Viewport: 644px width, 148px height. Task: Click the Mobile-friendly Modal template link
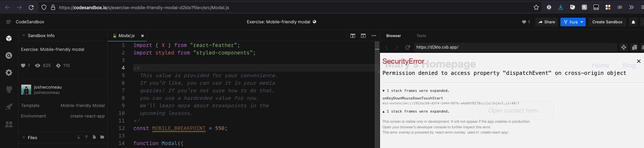pyautogui.click(x=83, y=106)
